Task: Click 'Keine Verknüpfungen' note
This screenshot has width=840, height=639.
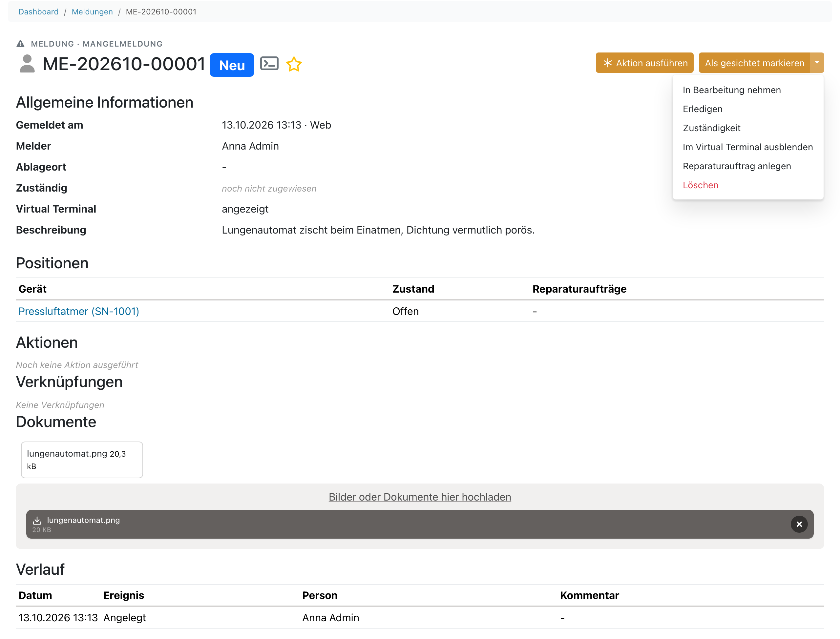Action: click(60, 405)
